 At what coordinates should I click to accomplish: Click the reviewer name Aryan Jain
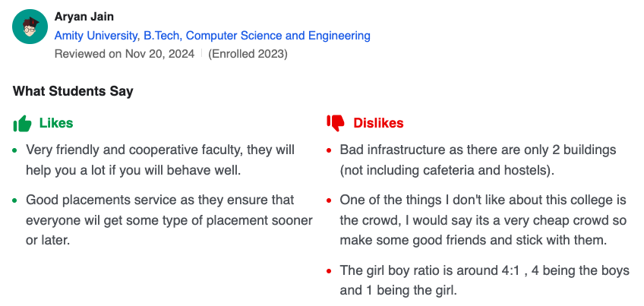click(84, 17)
